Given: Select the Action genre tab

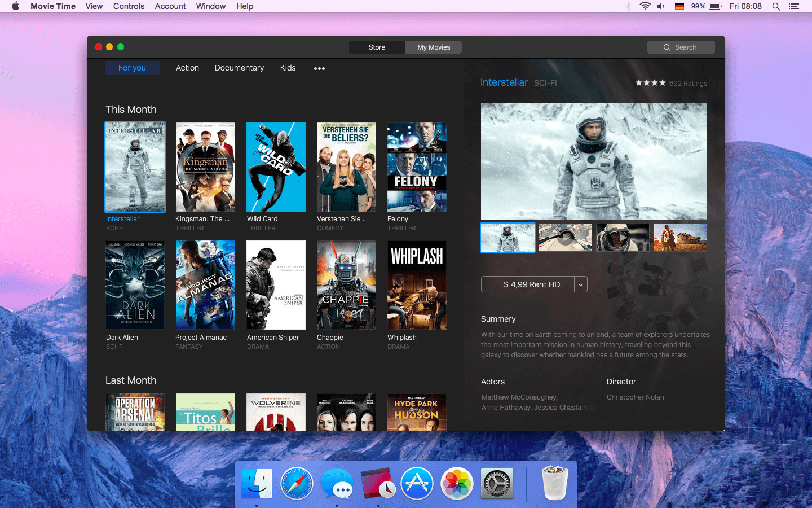Looking at the screenshot, I should [x=187, y=68].
